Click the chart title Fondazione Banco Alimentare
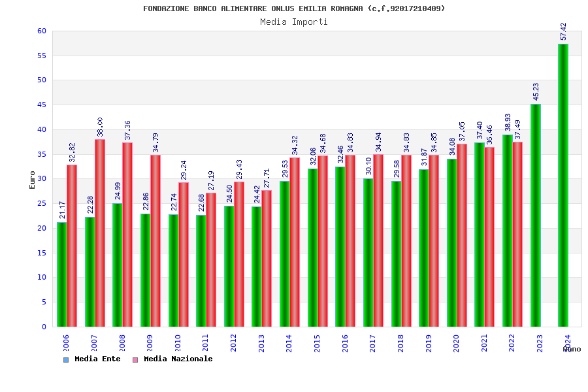The width and height of the screenshot is (588, 392). pyautogui.click(x=294, y=8)
